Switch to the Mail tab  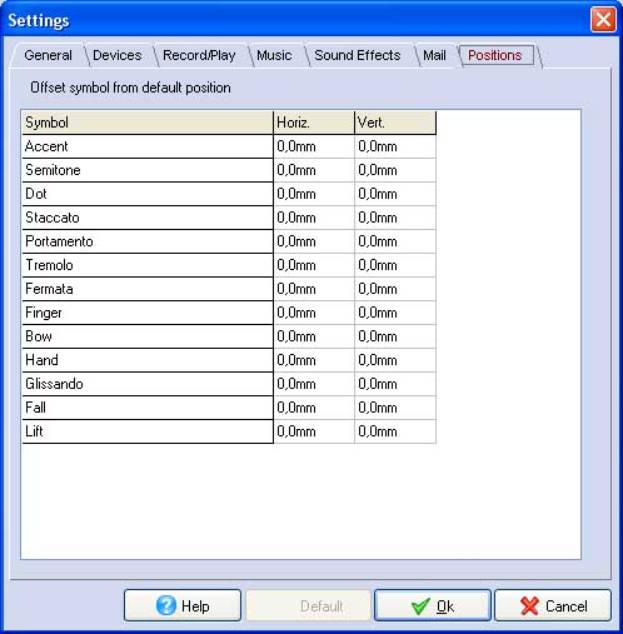click(x=435, y=55)
